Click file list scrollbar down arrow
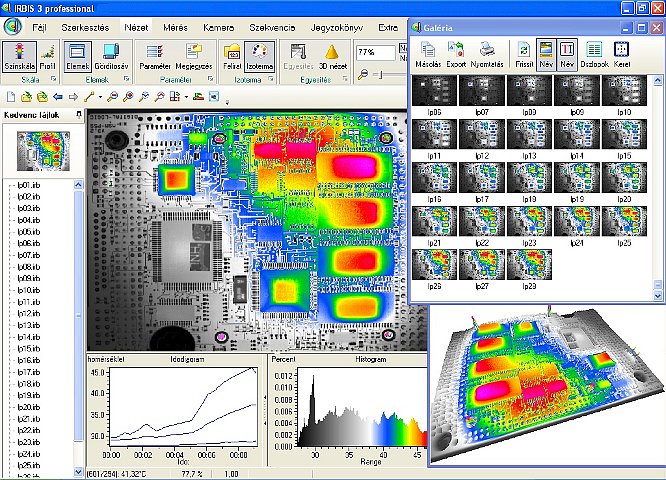 (78, 472)
